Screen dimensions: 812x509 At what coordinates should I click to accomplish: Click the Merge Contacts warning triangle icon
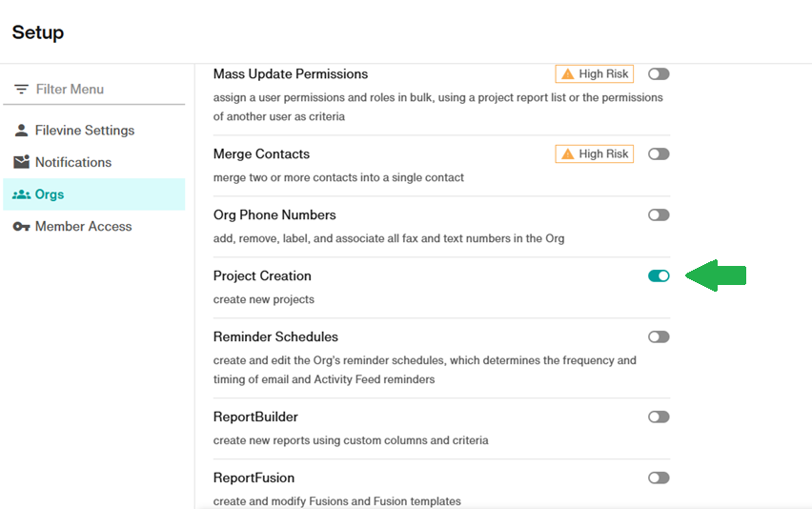point(568,153)
